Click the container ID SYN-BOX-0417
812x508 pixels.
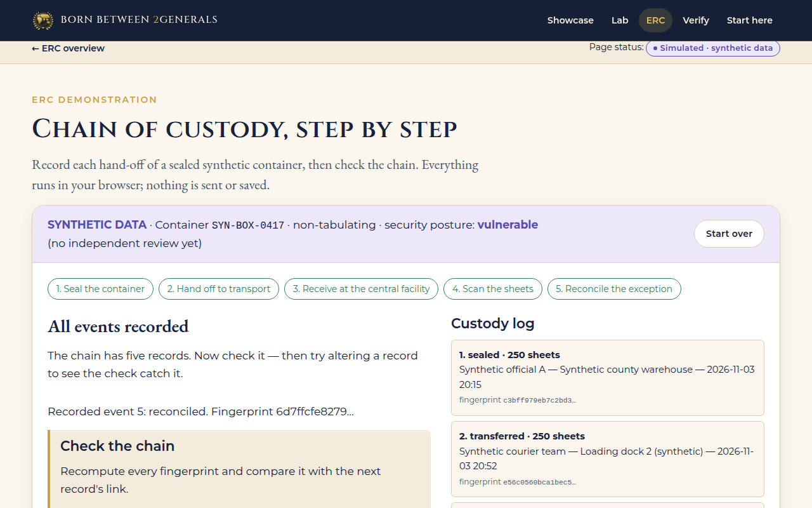248,225
